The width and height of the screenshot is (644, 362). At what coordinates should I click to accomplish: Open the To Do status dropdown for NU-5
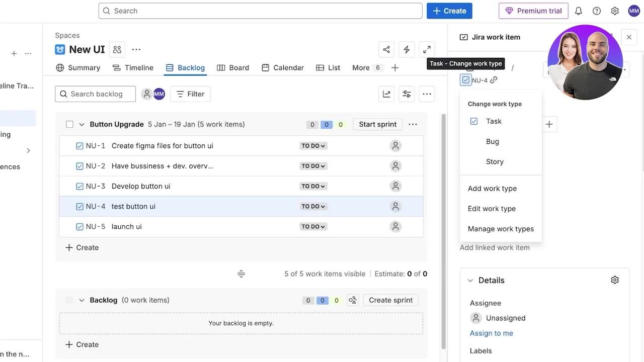click(313, 227)
